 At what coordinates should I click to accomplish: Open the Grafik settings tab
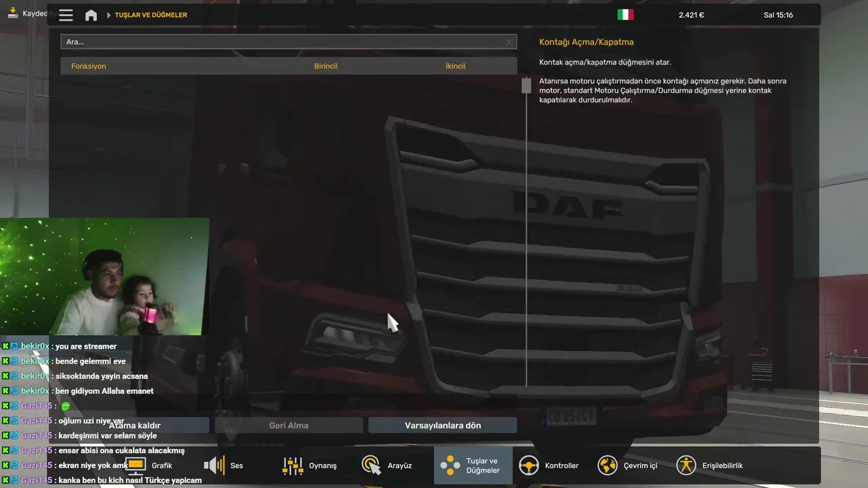tap(150, 466)
